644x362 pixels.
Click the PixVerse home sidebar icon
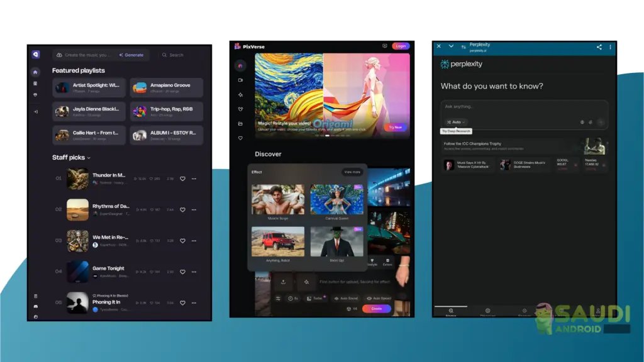(x=240, y=65)
